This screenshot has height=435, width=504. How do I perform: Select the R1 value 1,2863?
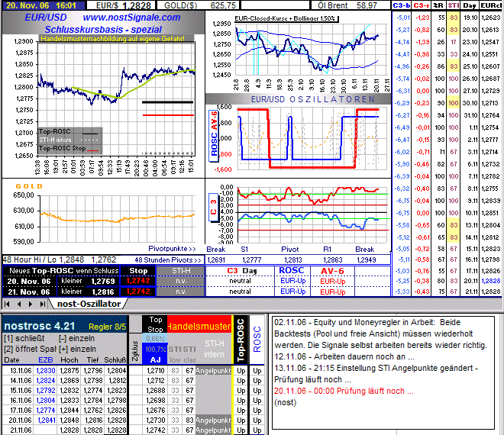tap(332, 260)
